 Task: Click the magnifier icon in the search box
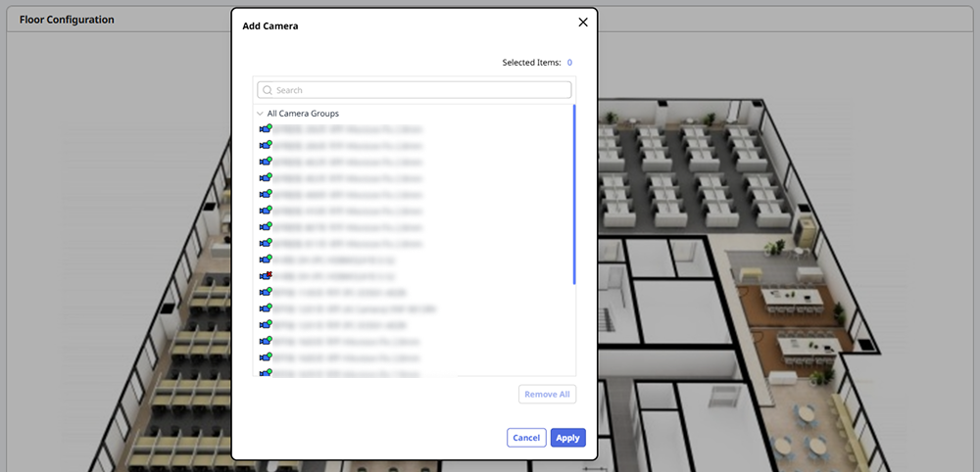point(267,90)
